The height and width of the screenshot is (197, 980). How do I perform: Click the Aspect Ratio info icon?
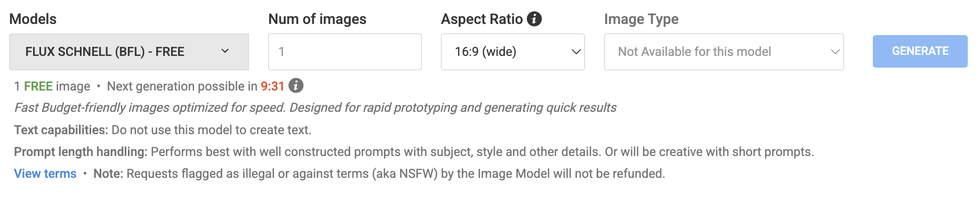(x=534, y=19)
